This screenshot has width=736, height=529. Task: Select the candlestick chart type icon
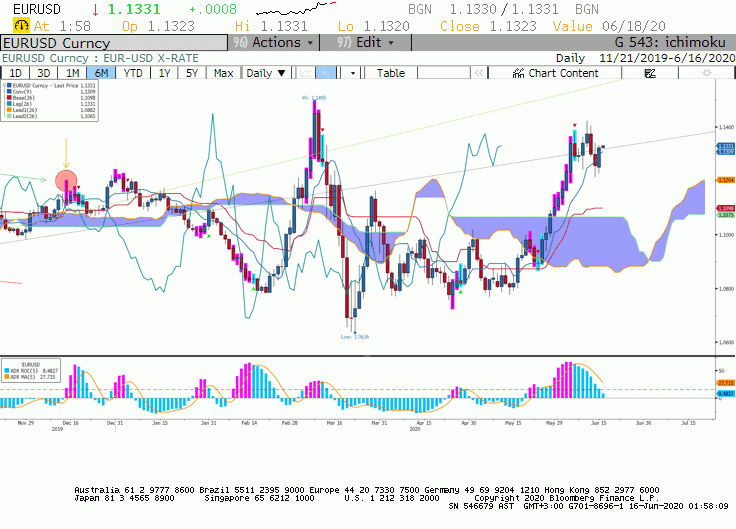(x=326, y=73)
